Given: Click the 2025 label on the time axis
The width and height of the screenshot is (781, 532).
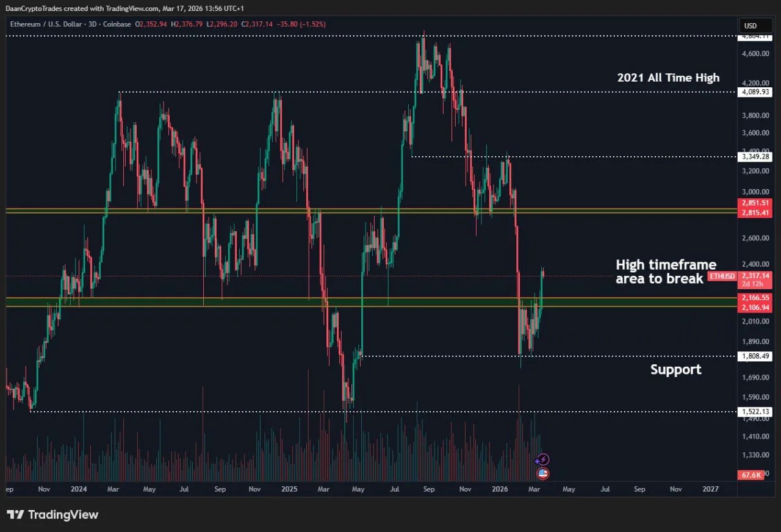Looking at the screenshot, I should tap(289, 489).
